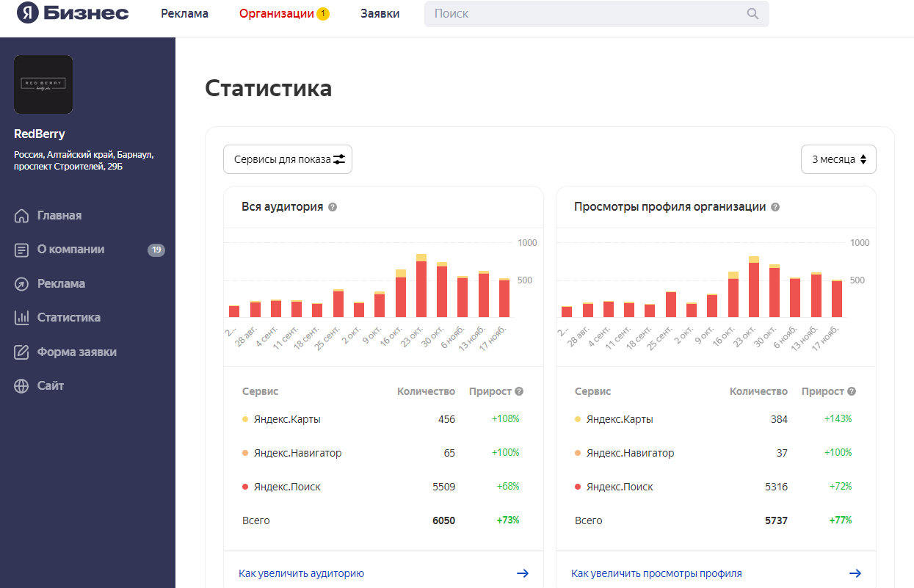The height and width of the screenshot is (588, 914).
Task: Click the help icon beside Вся аудитория
Action: [x=333, y=207]
